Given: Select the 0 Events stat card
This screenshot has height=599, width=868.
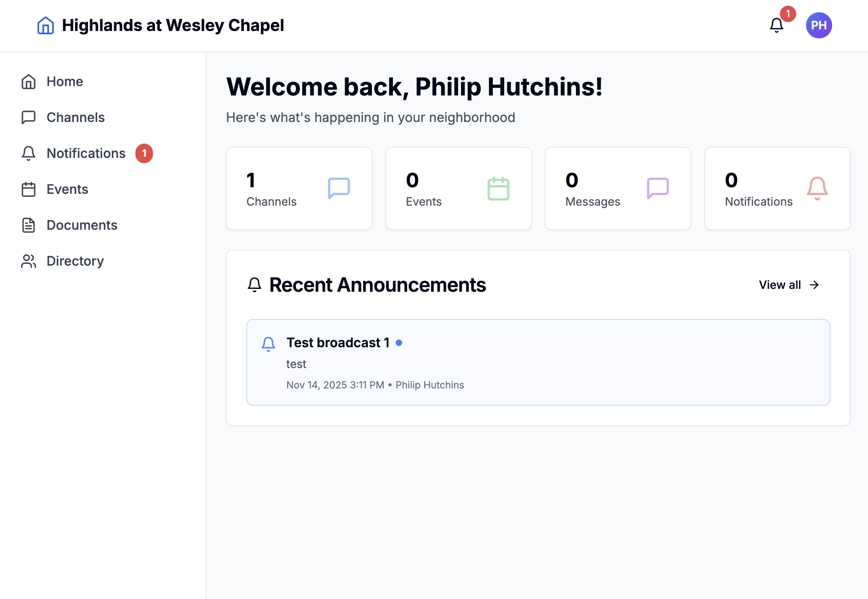Looking at the screenshot, I should (x=458, y=189).
